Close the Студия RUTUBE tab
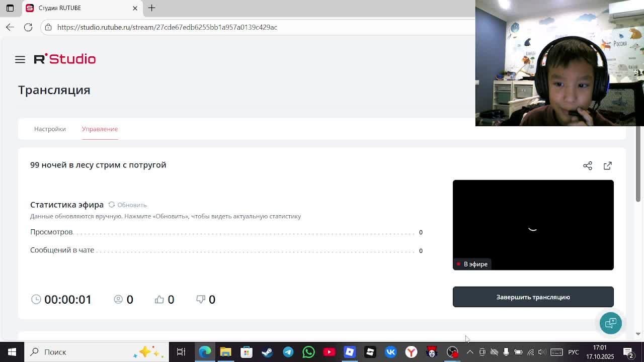 135,8
